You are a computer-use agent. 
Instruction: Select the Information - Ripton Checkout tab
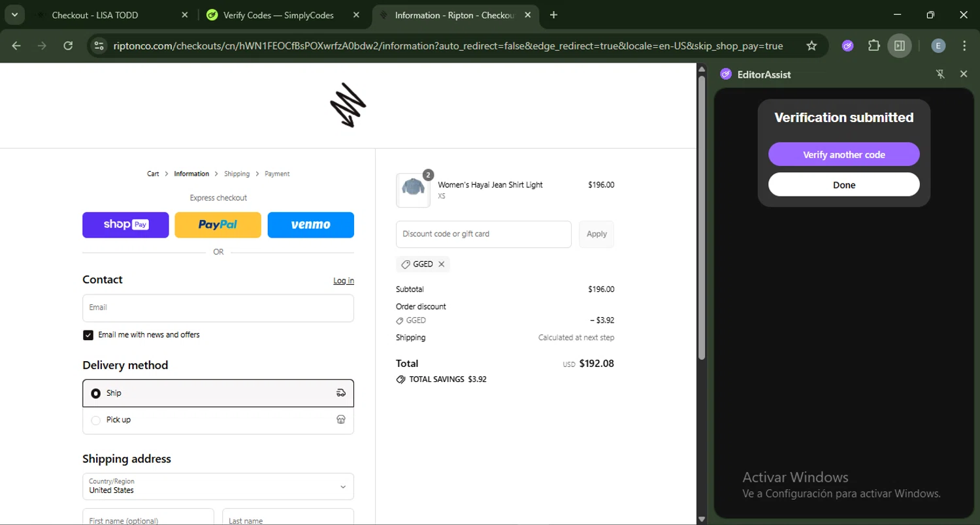(x=455, y=15)
